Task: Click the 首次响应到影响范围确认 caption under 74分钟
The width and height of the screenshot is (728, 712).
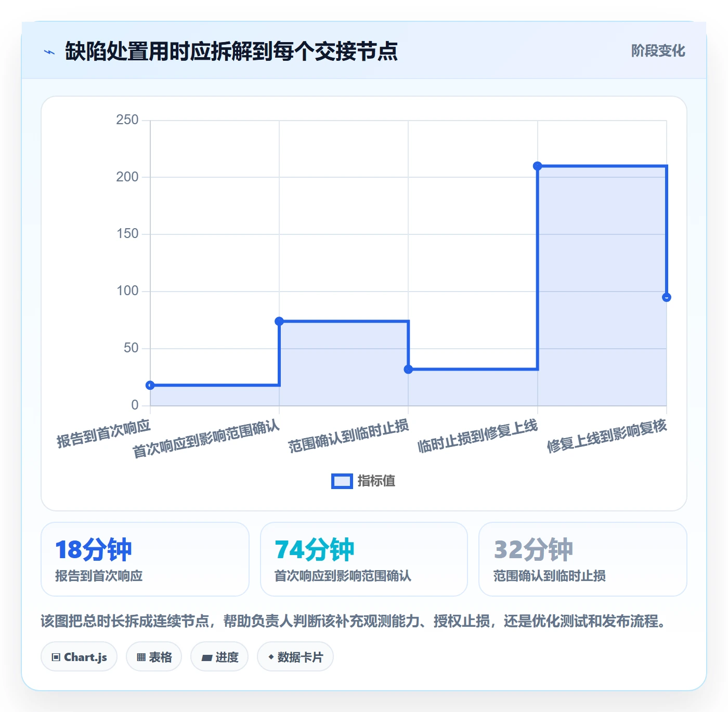Action: click(343, 576)
